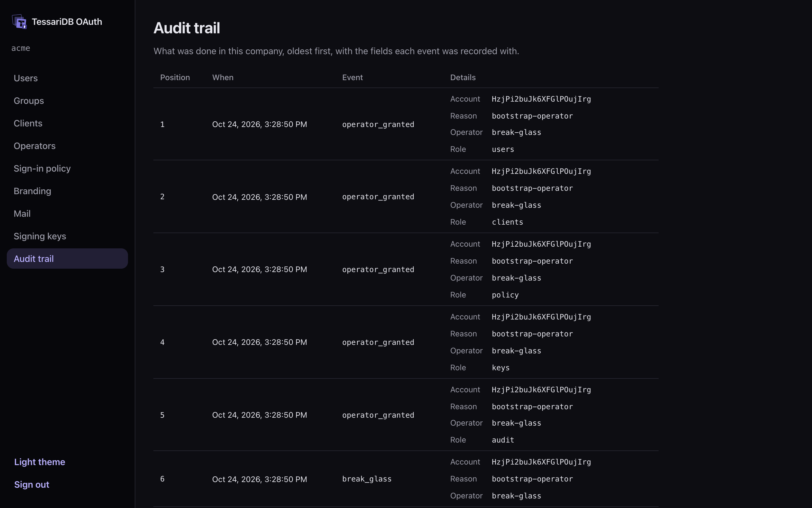Click the timestamp in row 5
Image resolution: width=812 pixels, height=508 pixels.
[x=259, y=415]
